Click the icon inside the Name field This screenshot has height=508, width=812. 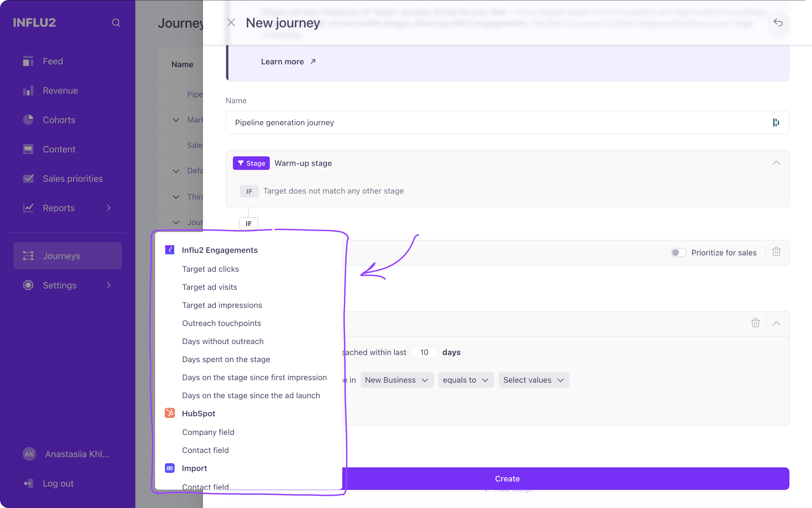(x=776, y=123)
